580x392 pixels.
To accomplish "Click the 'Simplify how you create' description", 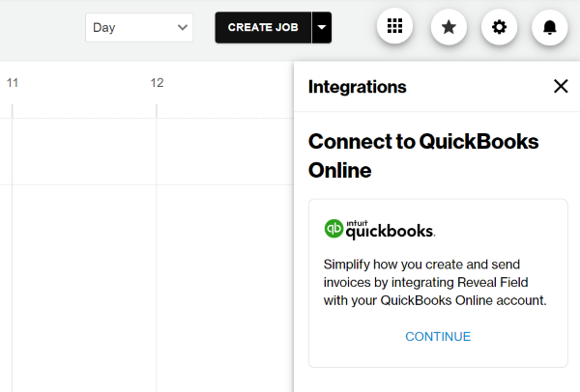I will click(x=435, y=282).
